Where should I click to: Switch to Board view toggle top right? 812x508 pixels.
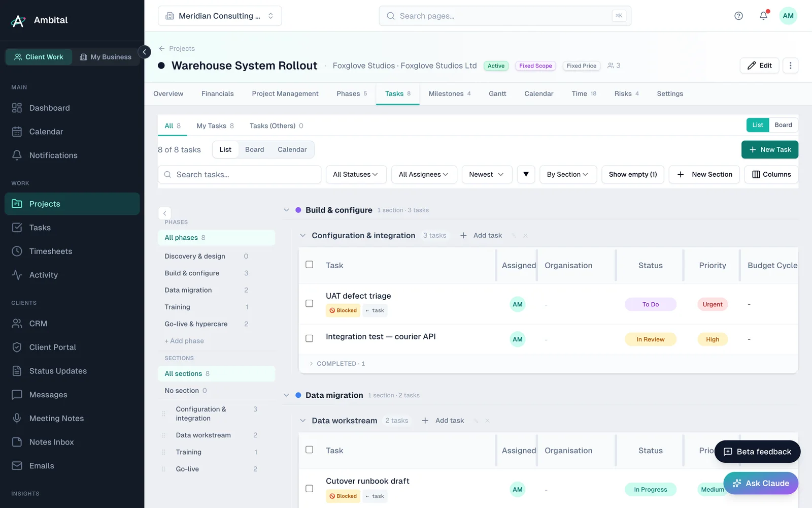pyautogui.click(x=783, y=125)
